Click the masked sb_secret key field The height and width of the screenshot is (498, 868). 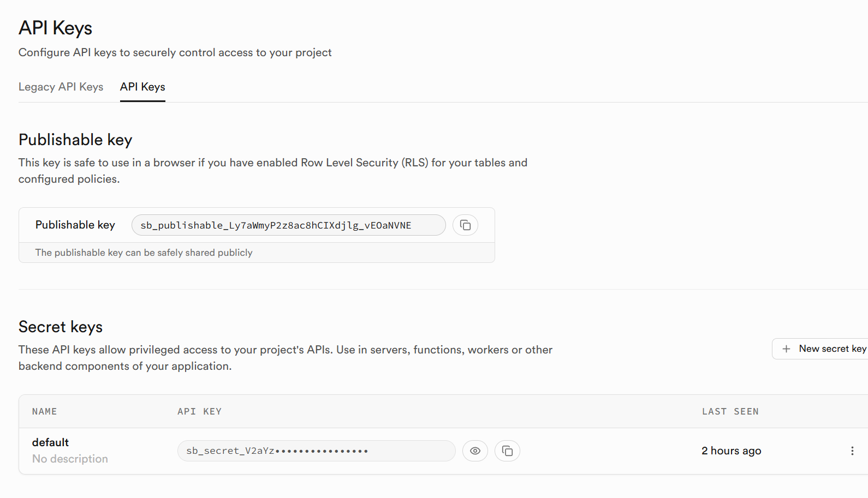pyautogui.click(x=316, y=451)
